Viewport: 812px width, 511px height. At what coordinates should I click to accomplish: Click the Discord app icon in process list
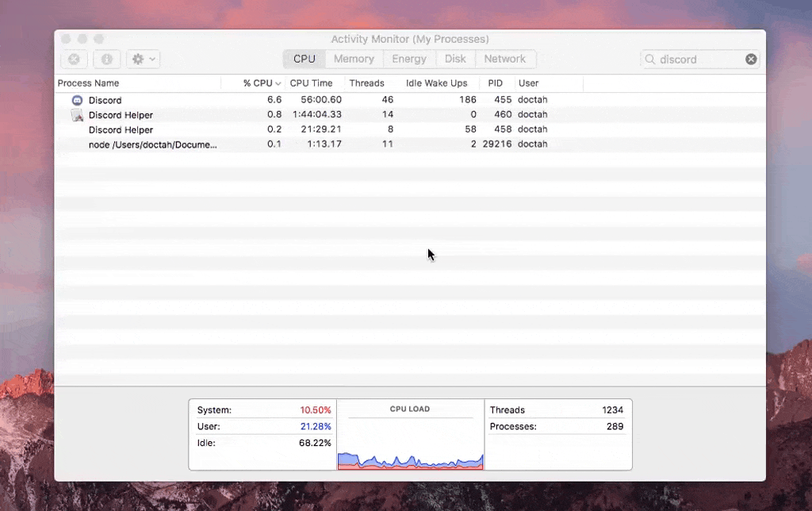[x=77, y=100]
